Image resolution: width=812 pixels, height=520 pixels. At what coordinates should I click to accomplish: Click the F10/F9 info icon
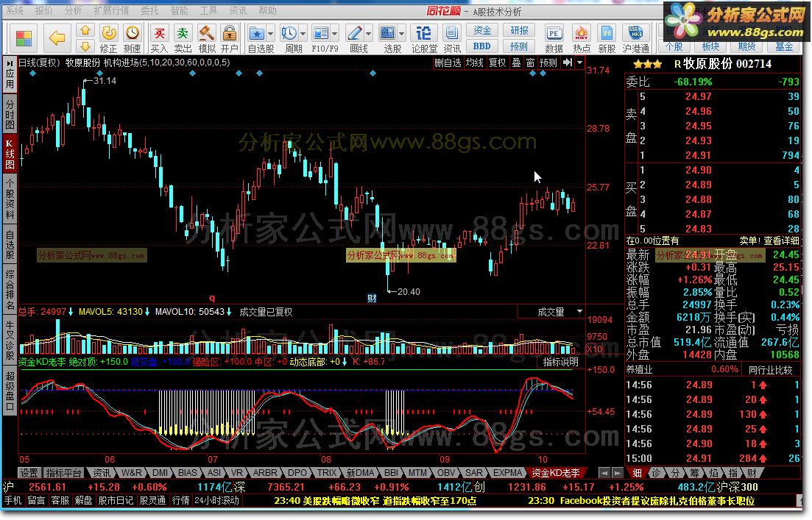click(321, 34)
